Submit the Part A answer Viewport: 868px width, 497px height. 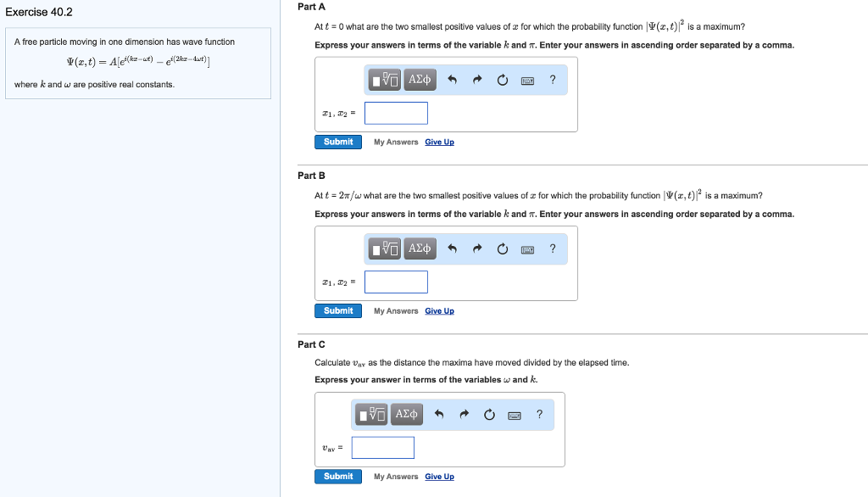point(338,142)
